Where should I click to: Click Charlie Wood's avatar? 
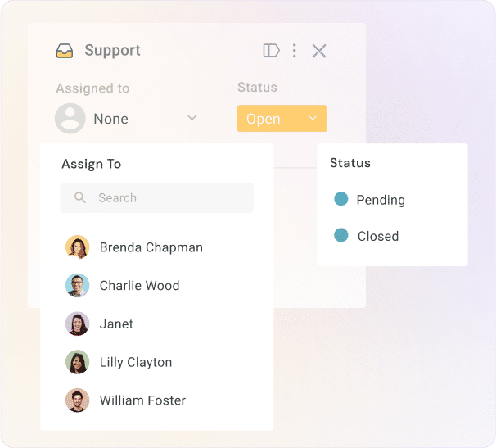(77, 285)
